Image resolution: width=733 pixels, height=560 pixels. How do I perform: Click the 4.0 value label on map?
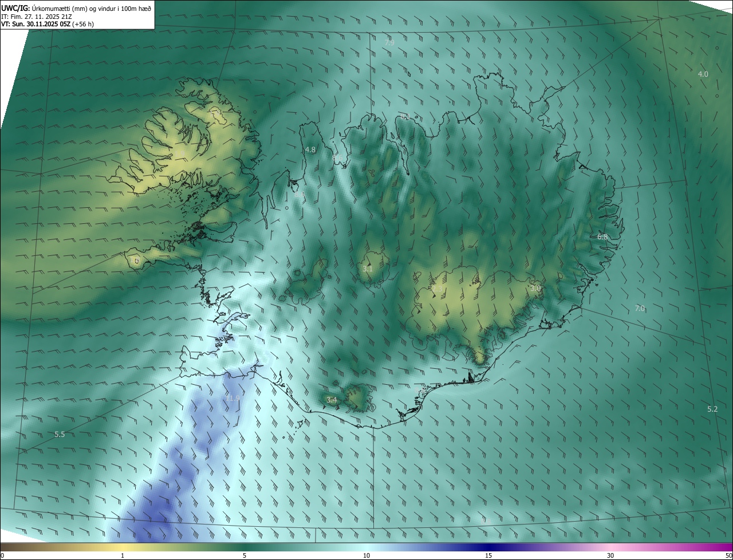click(x=703, y=74)
